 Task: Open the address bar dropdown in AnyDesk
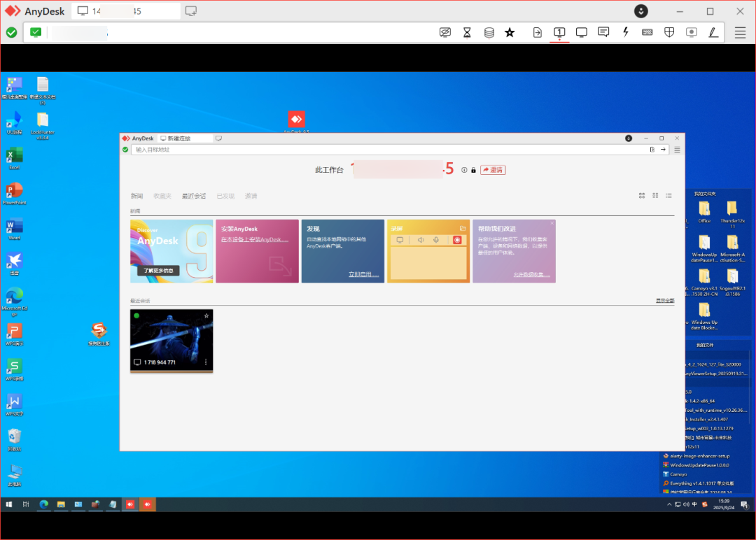652,149
